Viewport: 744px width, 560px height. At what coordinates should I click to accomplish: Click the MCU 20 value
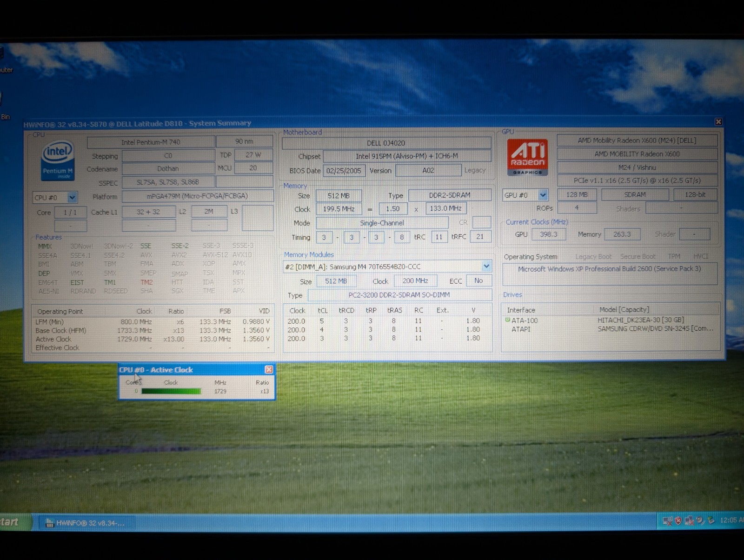(253, 168)
